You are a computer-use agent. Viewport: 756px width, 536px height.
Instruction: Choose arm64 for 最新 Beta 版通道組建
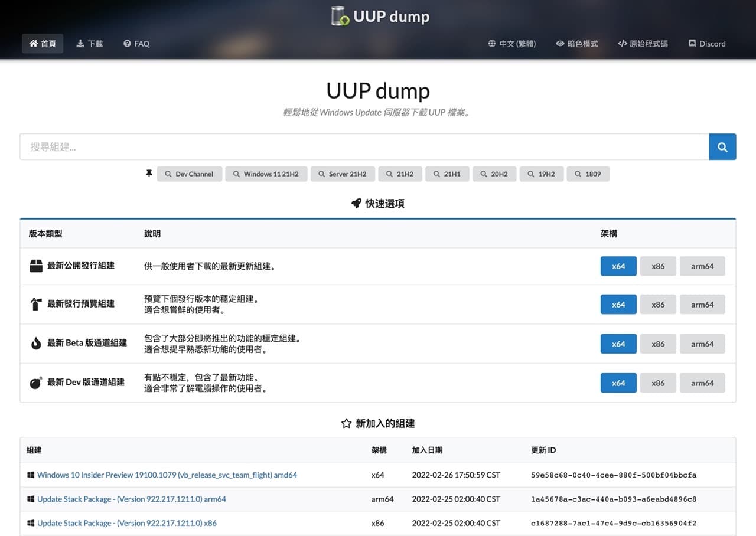point(702,344)
